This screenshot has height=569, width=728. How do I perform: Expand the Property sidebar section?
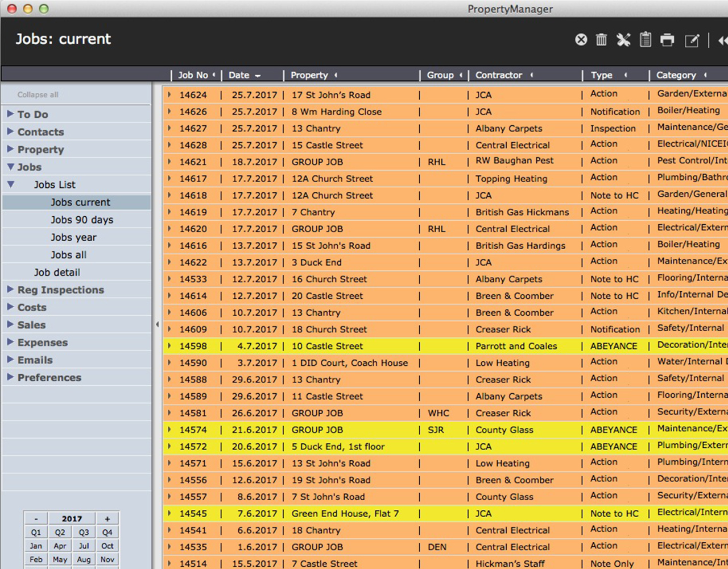[x=10, y=149]
